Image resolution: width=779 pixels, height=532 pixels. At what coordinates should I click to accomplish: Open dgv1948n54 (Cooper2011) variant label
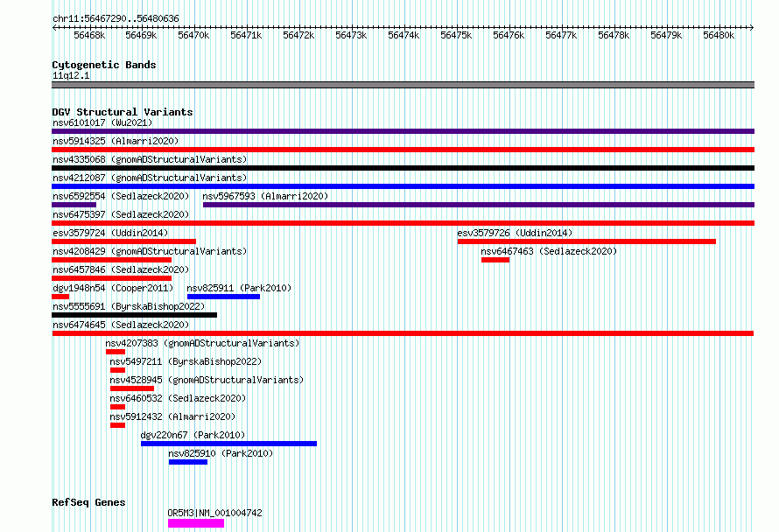coord(113,288)
